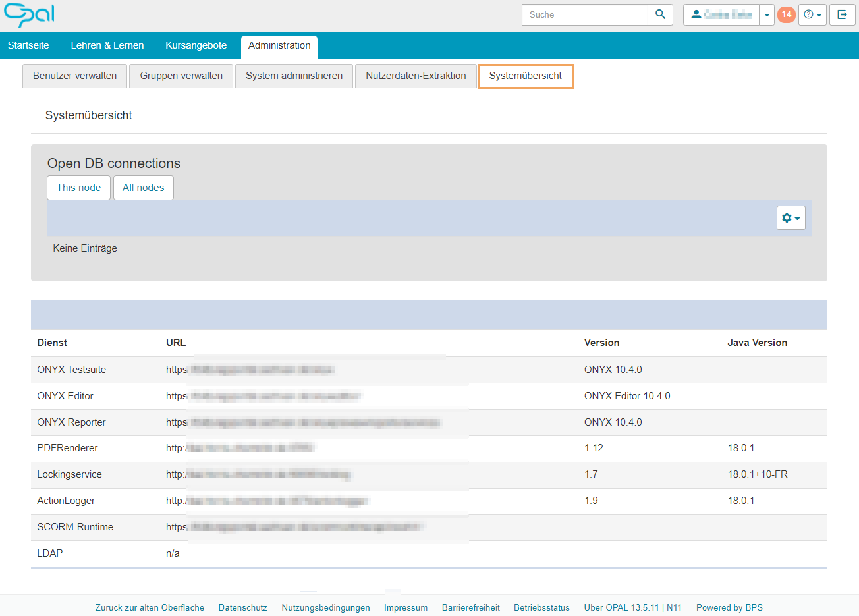Screen dimensions: 859x616
Task: Open System administrieren tab
Action: tap(294, 76)
